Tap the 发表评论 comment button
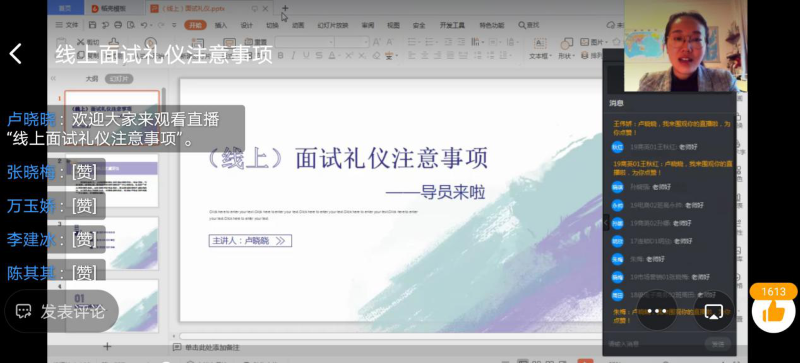This screenshot has width=800, height=363. point(61,311)
